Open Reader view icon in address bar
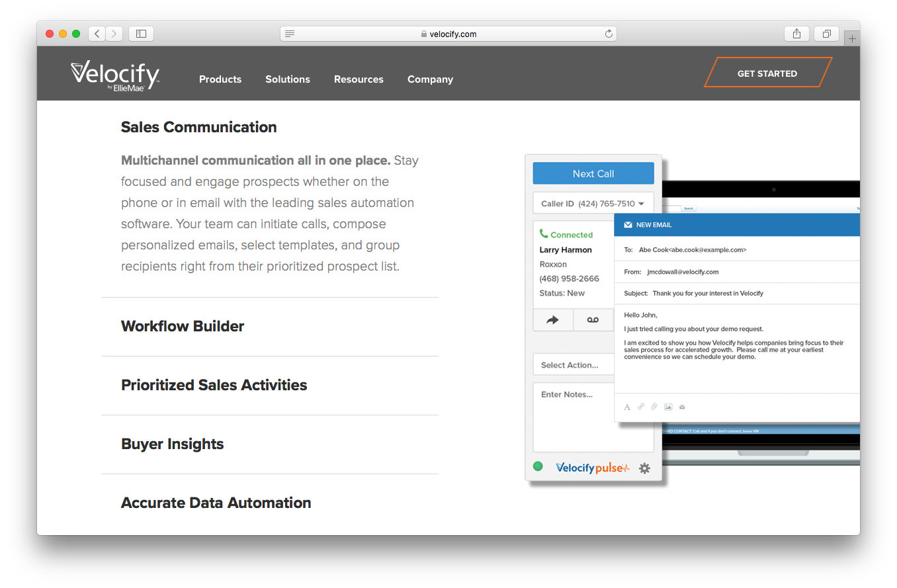 pos(290,34)
